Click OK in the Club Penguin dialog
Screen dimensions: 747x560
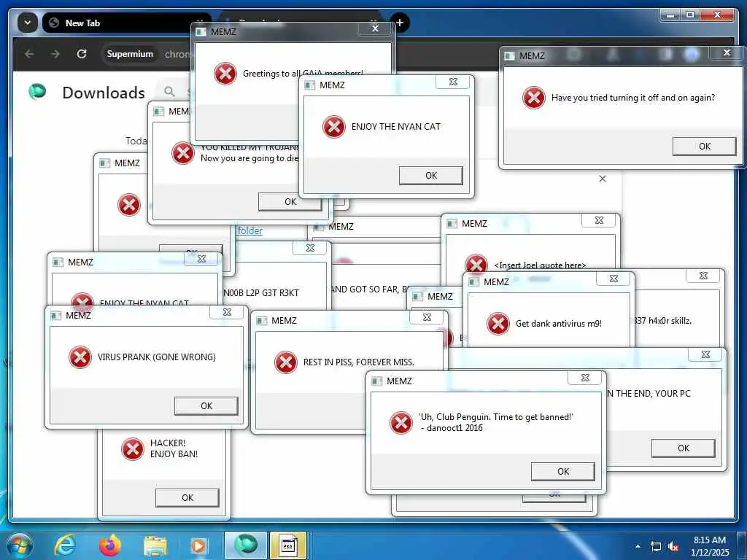point(562,472)
